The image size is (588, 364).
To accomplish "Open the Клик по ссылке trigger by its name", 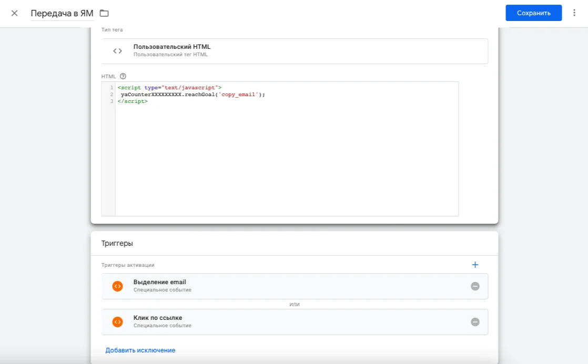I will tap(158, 318).
